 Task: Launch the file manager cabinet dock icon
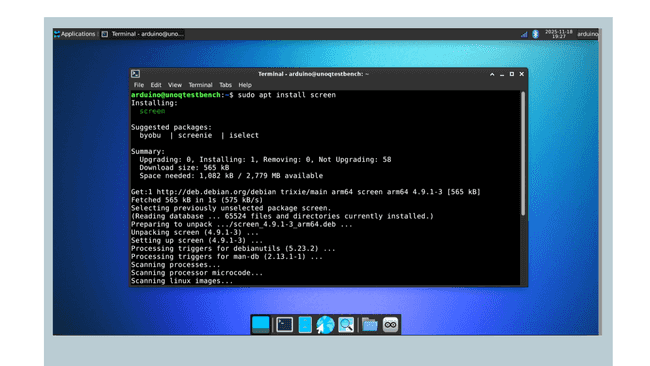305,325
